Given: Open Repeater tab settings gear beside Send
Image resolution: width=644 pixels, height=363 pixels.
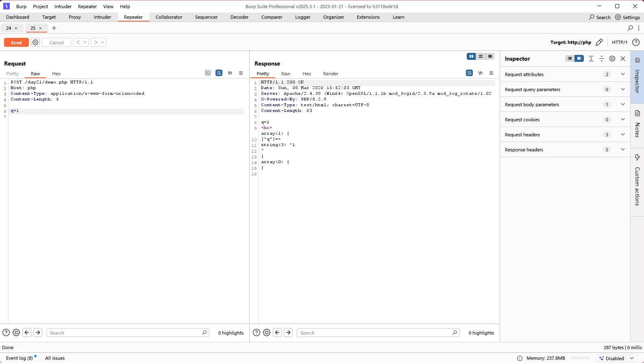Looking at the screenshot, I should pos(35,42).
